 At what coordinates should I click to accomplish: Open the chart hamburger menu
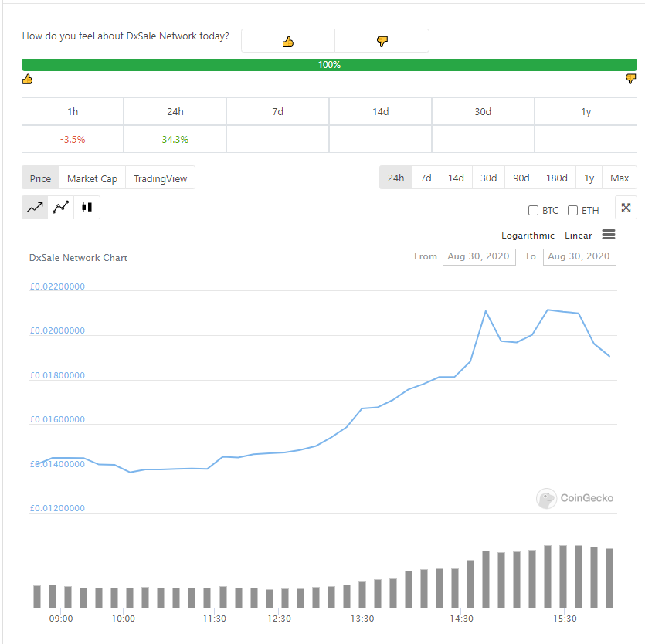tap(609, 235)
